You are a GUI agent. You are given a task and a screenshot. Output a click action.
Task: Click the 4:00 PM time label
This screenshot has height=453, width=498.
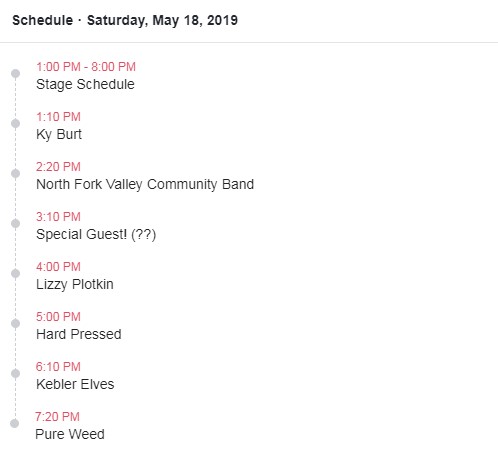coord(58,267)
